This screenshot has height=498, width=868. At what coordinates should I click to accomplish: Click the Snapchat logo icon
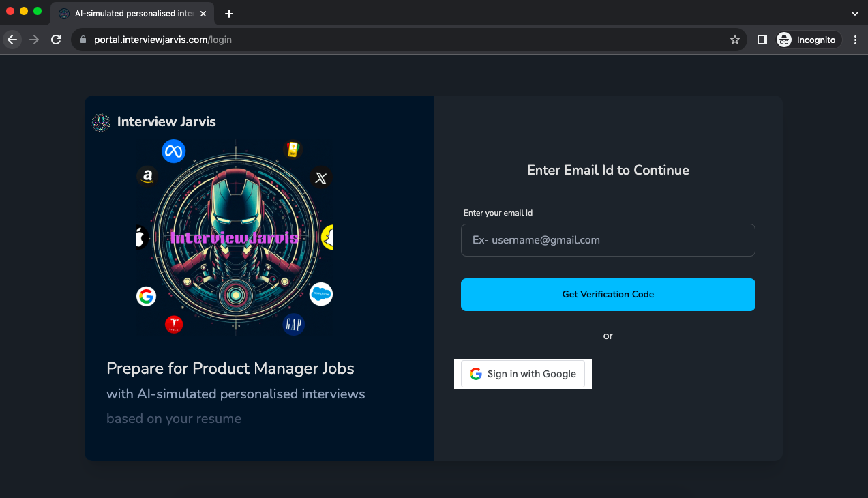tap(327, 237)
